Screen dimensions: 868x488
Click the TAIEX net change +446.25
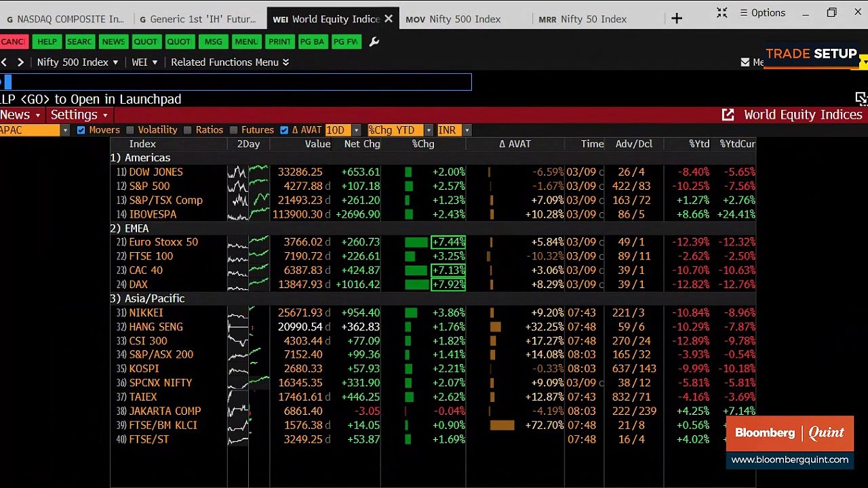[x=361, y=397]
